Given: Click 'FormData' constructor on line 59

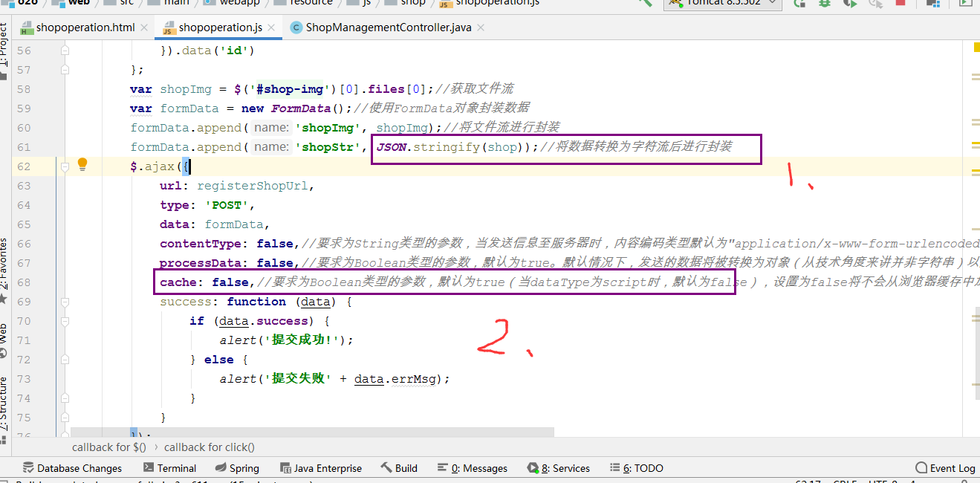Looking at the screenshot, I should pos(301,108).
